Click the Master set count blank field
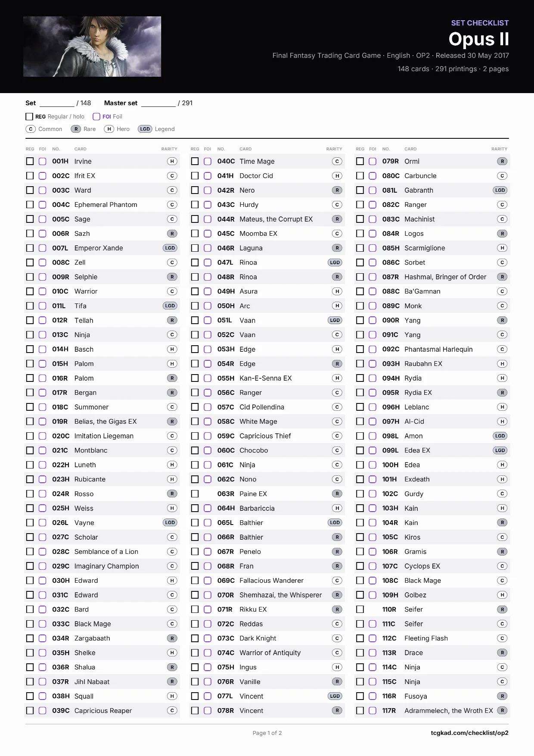This screenshot has height=756, width=534. pyautogui.click(x=158, y=103)
